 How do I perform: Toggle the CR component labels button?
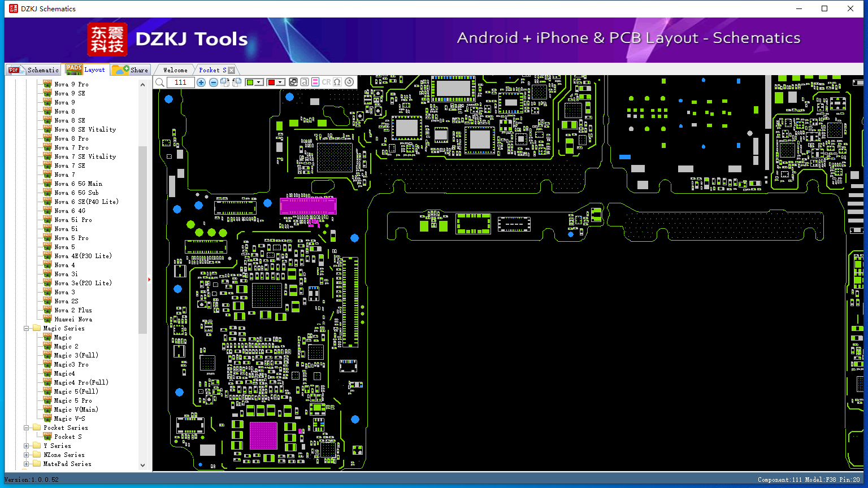tap(326, 82)
